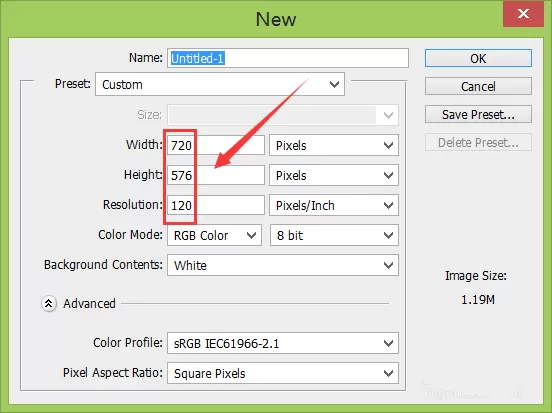Click the OK button

point(478,58)
